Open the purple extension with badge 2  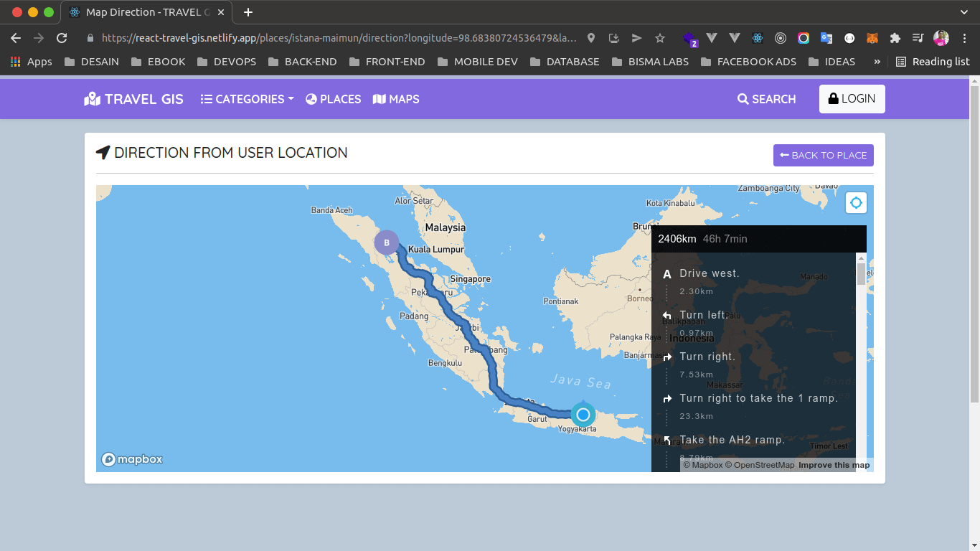[x=689, y=39]
